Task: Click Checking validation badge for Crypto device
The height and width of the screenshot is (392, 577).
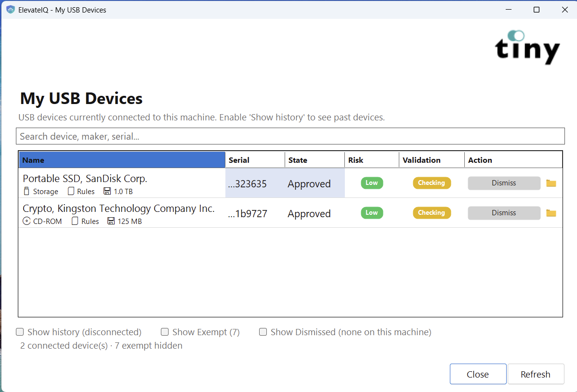Action: 432,213
